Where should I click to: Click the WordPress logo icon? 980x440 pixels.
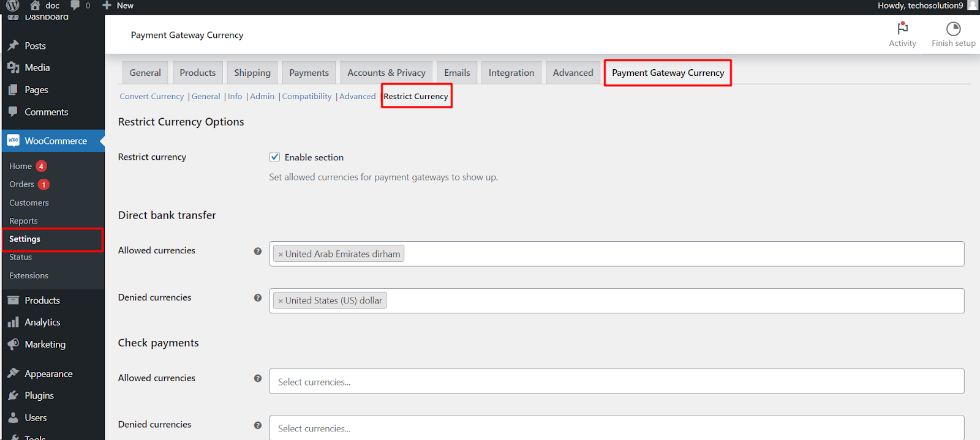tap(13, 6)
